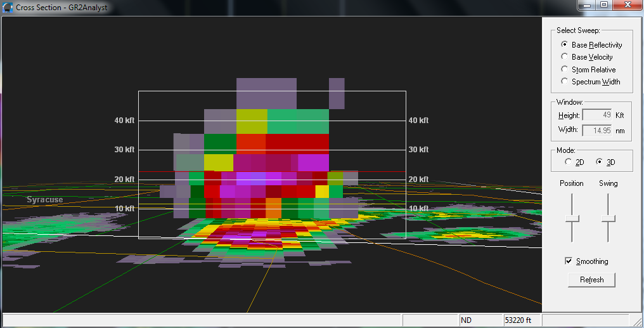Choose the Spectrum Width sweep
This screenshot has height=328, width=644.
click(x=591, y=82)
